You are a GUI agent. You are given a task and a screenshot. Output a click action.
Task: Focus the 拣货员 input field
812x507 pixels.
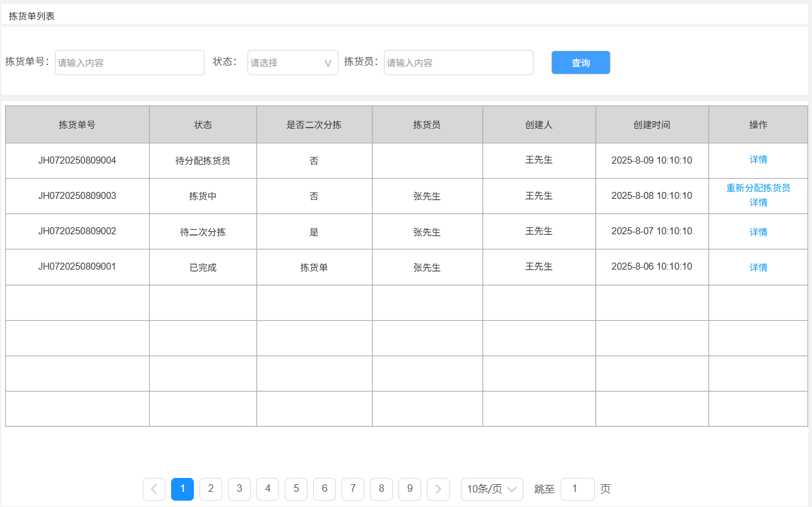click(x=458, y=63)
